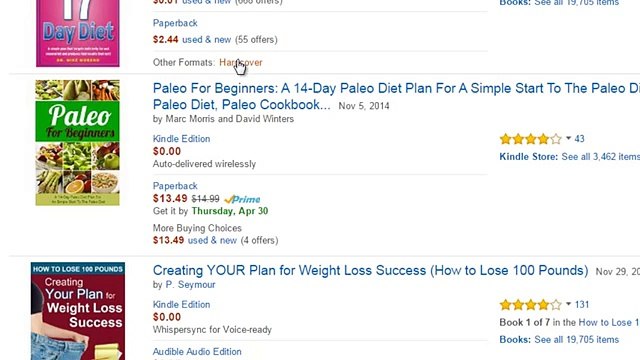Open Creating YOUR Plan for Weight Loss Success
The height and width of the screenshot is (360, 640).
point(370,270)
